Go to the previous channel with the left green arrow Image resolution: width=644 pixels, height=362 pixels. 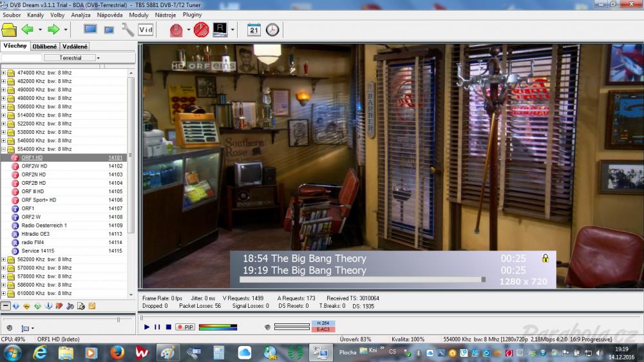pos(28,30)
